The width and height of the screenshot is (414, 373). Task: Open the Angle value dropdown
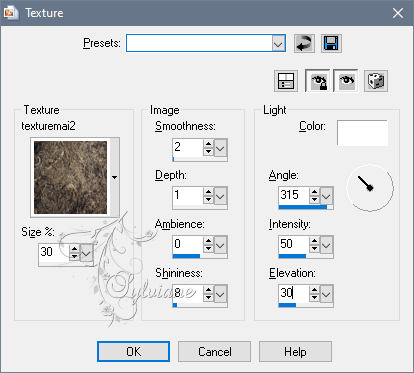(326, 196)
